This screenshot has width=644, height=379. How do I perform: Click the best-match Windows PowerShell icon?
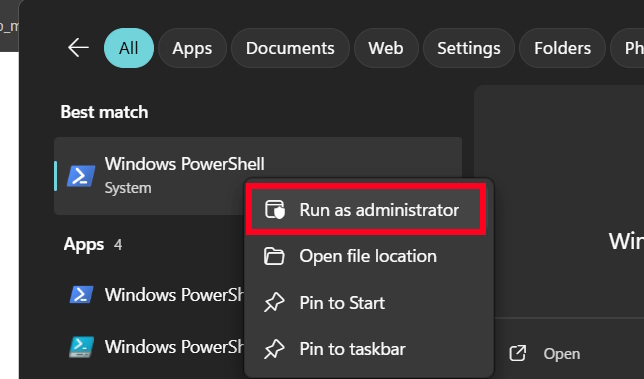81,176
